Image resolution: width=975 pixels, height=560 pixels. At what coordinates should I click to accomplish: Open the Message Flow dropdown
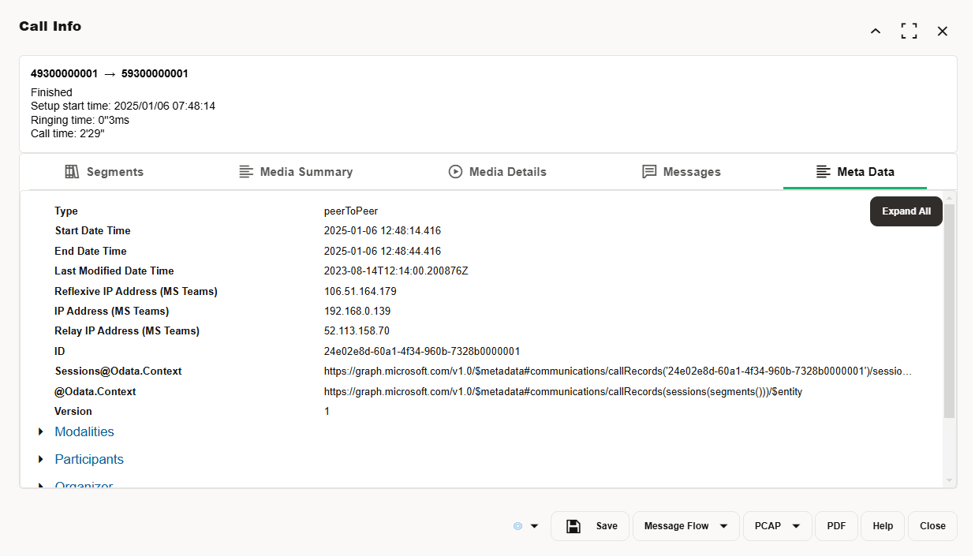(685, 526)
